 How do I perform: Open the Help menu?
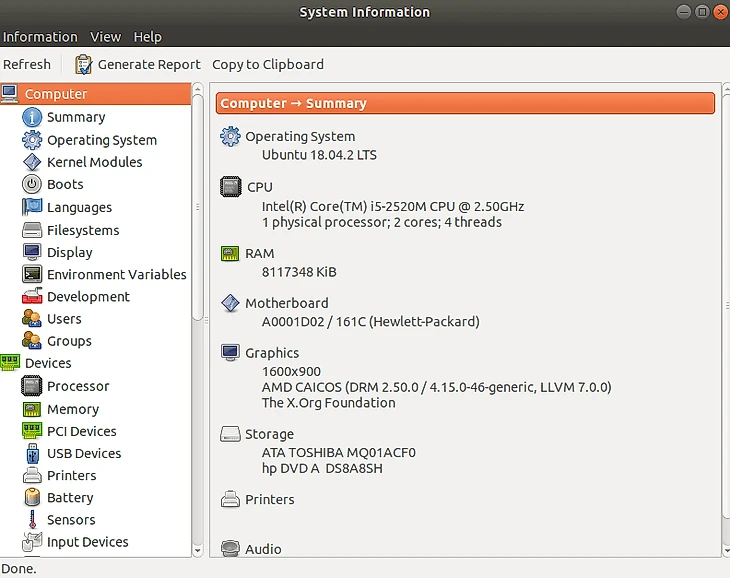[x=147, y=37]
